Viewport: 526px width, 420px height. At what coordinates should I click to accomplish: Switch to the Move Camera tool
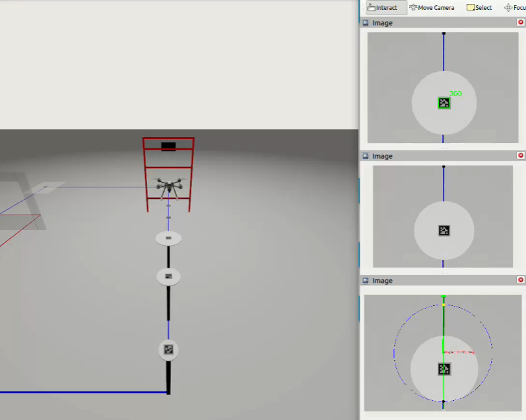pyautogui.click(x=432, y=7)
